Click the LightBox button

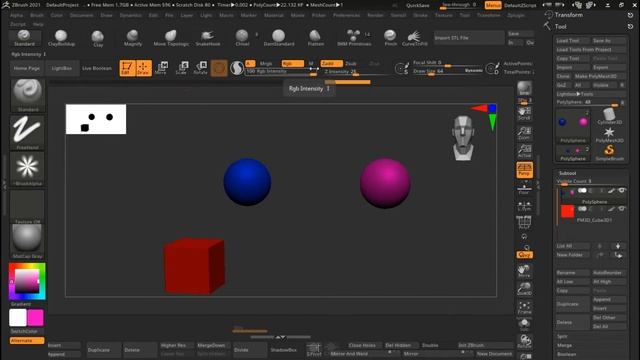click(x=62, y=68)
